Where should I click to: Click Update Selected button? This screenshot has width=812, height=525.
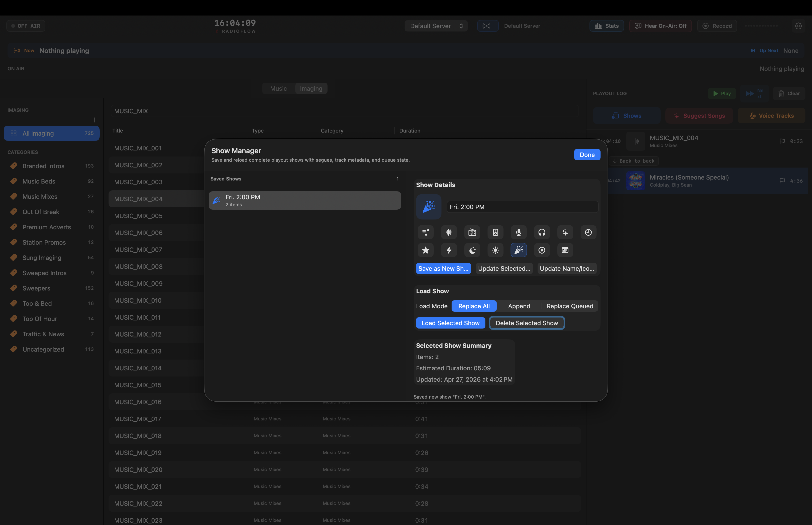point(504,269)
